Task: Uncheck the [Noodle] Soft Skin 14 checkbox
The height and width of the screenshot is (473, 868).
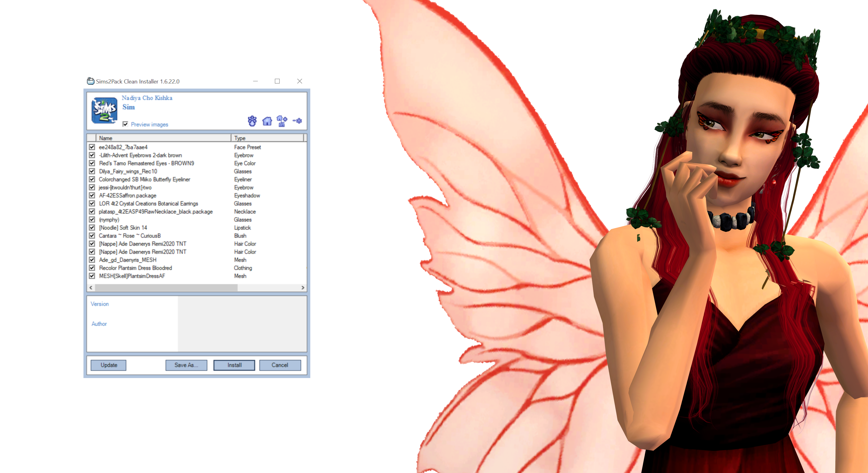Action: (92, 228)
